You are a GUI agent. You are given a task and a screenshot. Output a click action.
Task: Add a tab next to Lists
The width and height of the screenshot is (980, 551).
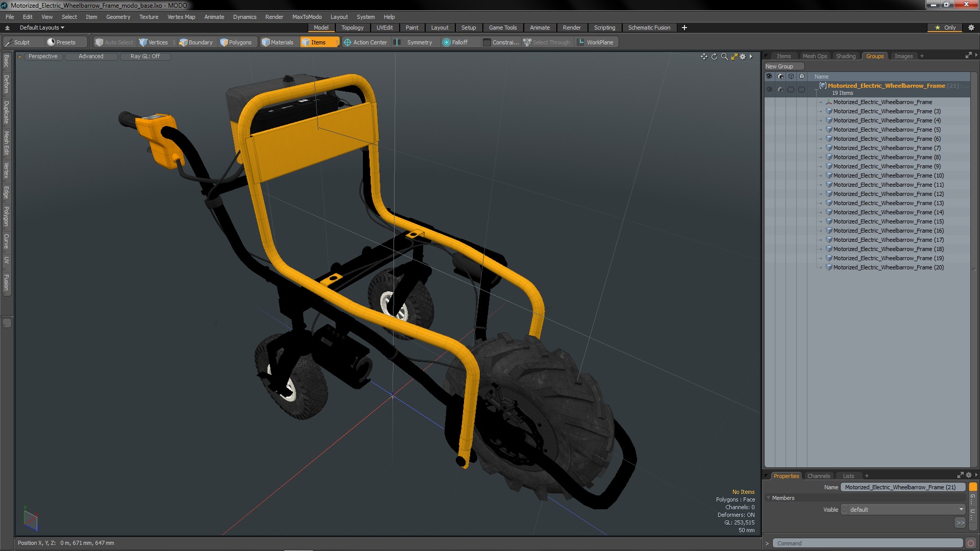coord(866,476)
